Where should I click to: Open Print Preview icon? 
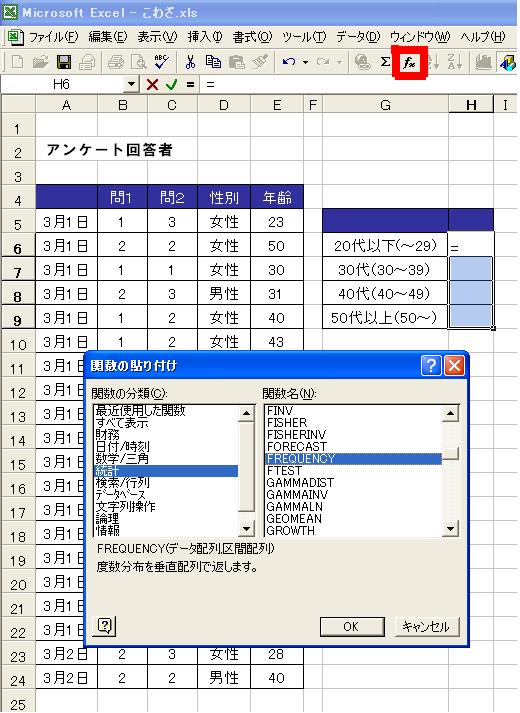point(138,62)
